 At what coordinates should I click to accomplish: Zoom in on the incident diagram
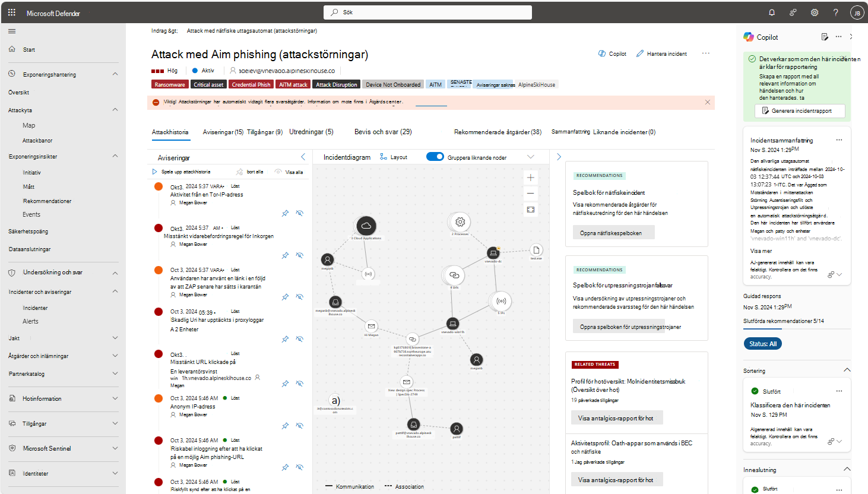pos(531,178)
